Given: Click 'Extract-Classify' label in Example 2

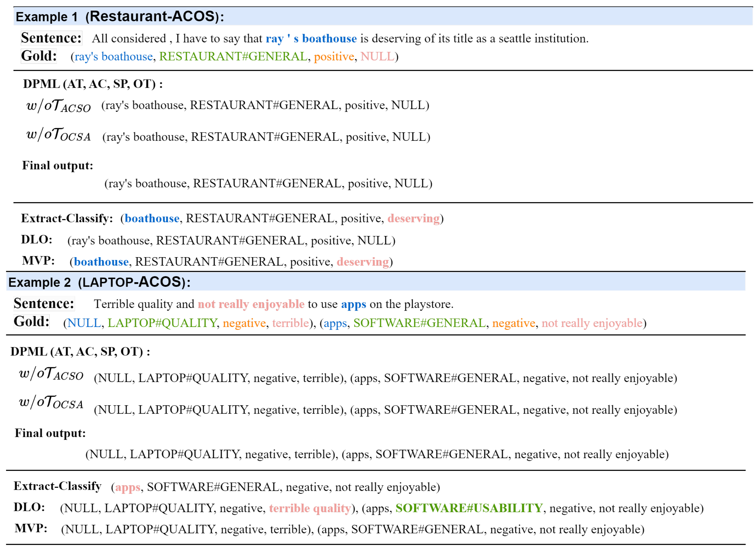Looking at the screenshot, I should (x=58, y=486).
